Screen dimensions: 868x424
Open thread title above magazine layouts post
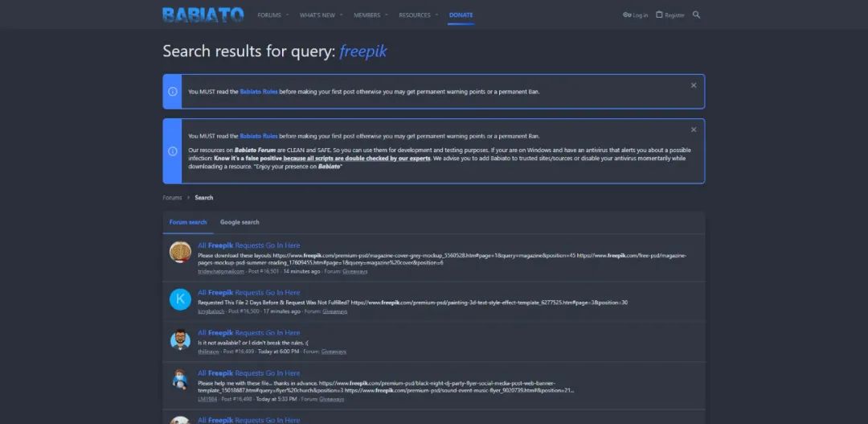pyautogui.click(x=249, y=245)
